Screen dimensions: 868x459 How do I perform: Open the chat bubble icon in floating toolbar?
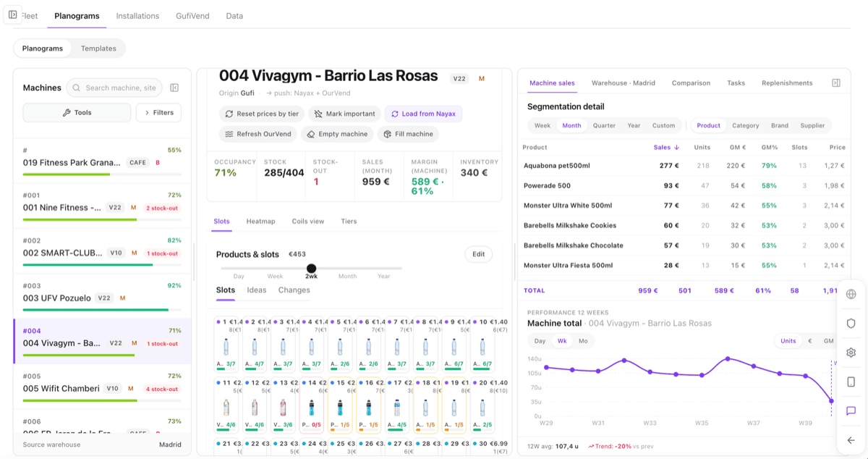point(851,410)
